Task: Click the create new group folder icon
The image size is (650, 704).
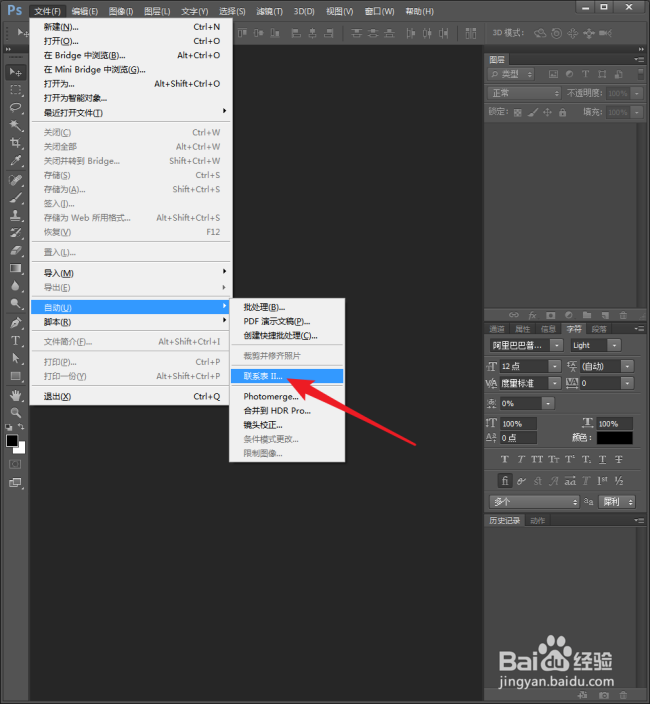Action: pos(587,315)
